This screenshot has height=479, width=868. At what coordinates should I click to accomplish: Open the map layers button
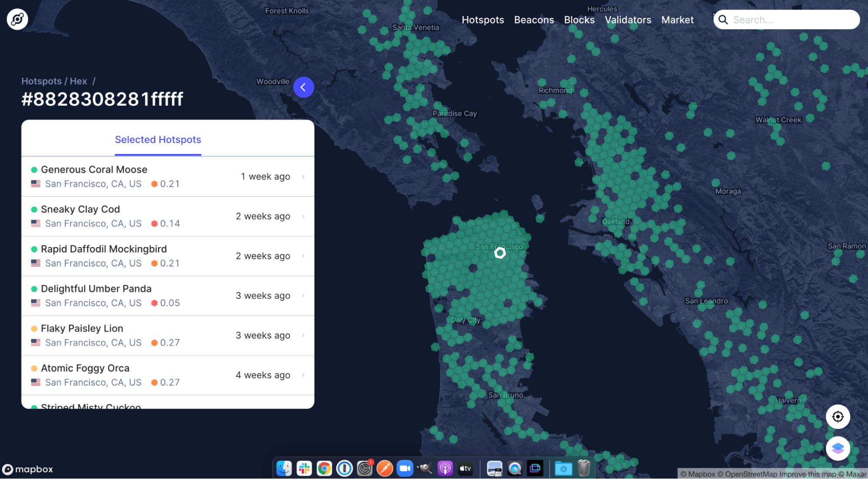point(838,448)
